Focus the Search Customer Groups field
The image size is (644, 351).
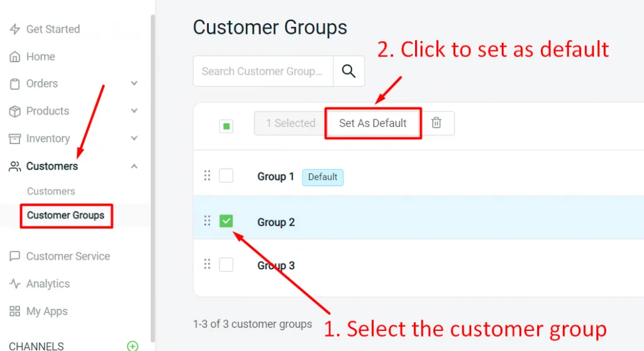pyautogui.click(x=262, y=71)
